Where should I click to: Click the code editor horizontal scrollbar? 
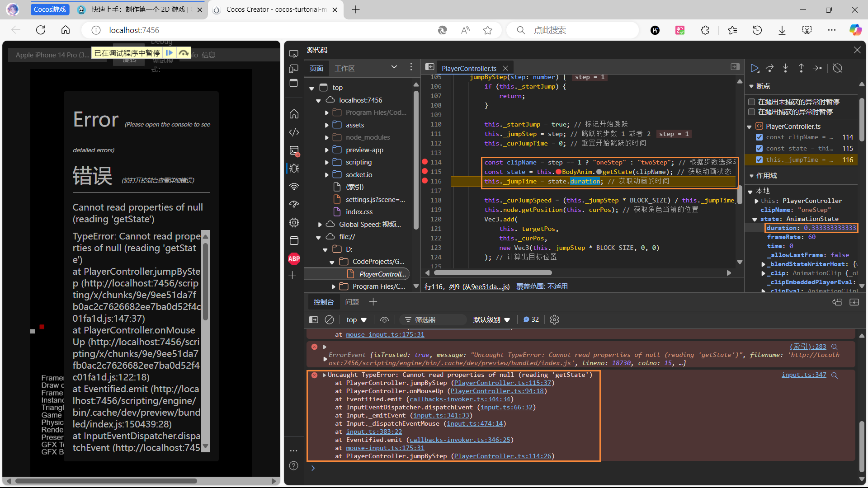point(493,273)
